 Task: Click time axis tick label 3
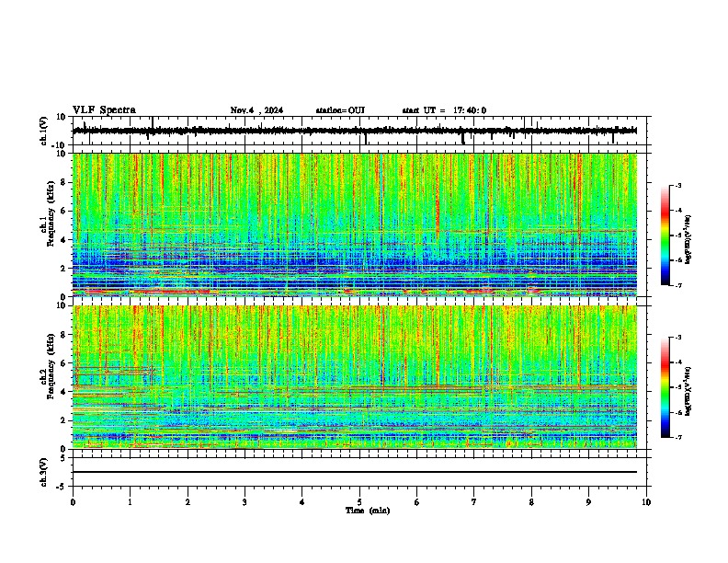click(245, 502)
